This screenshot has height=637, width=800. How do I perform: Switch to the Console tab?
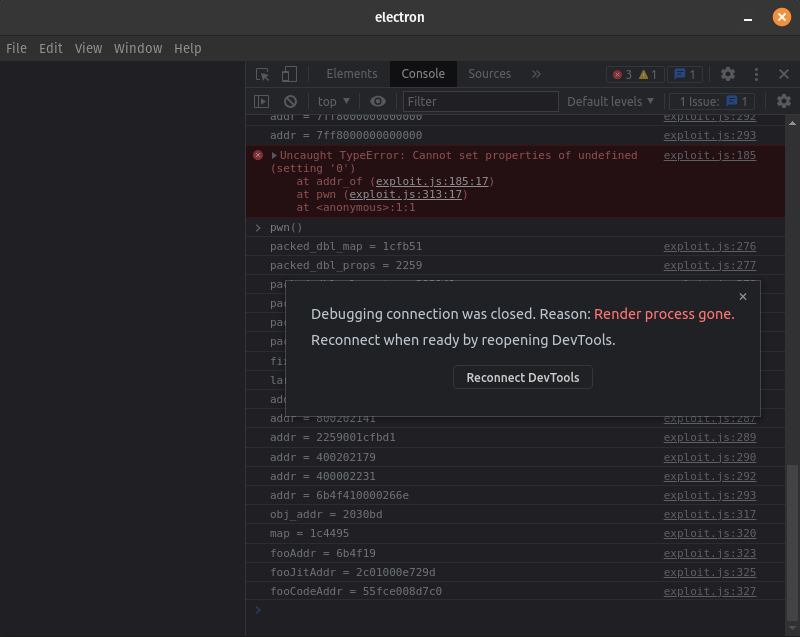(x=423, y=74)
